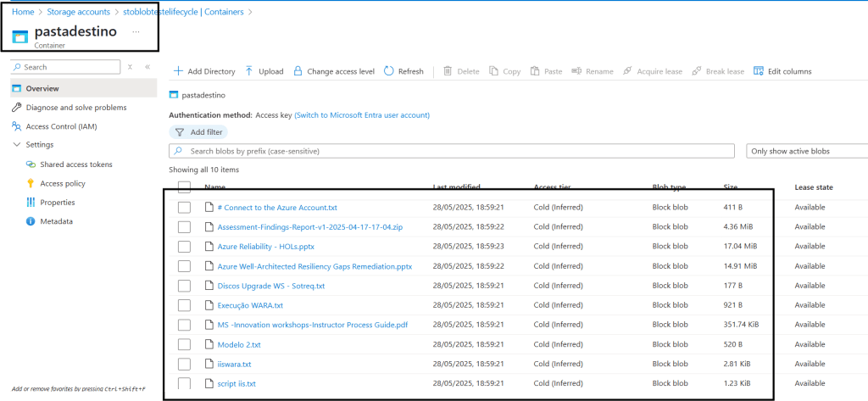868x401 pixels.
Task: Check the box for Modelo 2.txt
Action: coord(184,344)
